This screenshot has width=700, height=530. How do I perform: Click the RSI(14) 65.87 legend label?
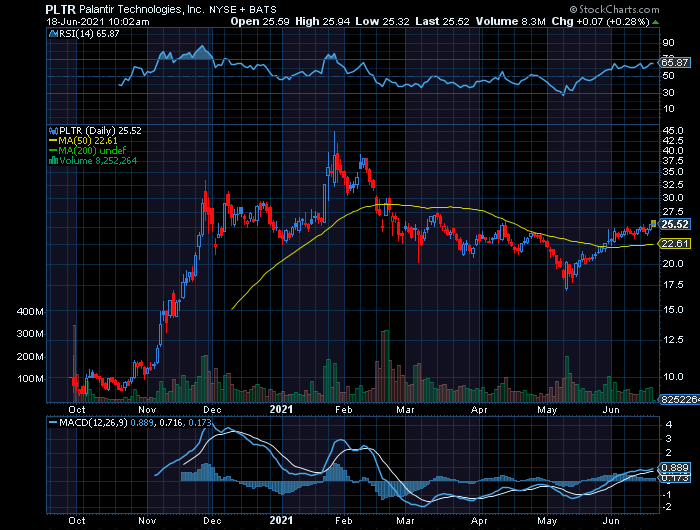(x=89, y=33)
